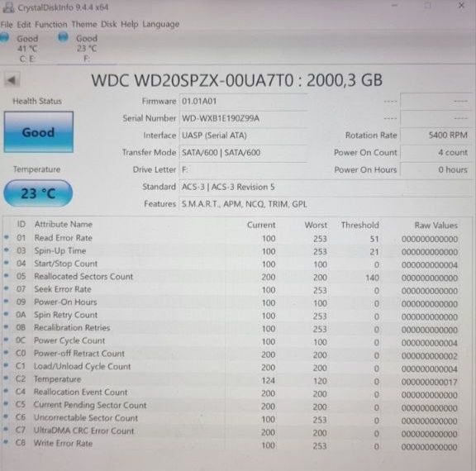Click the CrystalDiskInfo app icon in title bar
This screenshot has width=476, height=471.
pos(8,7)
